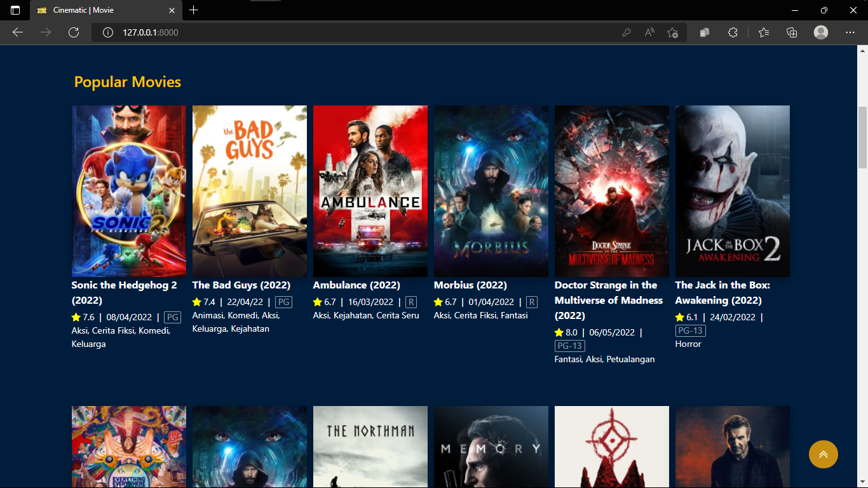
Task: Open Jack in the Box 2 poster
Action: click(733, 191)
